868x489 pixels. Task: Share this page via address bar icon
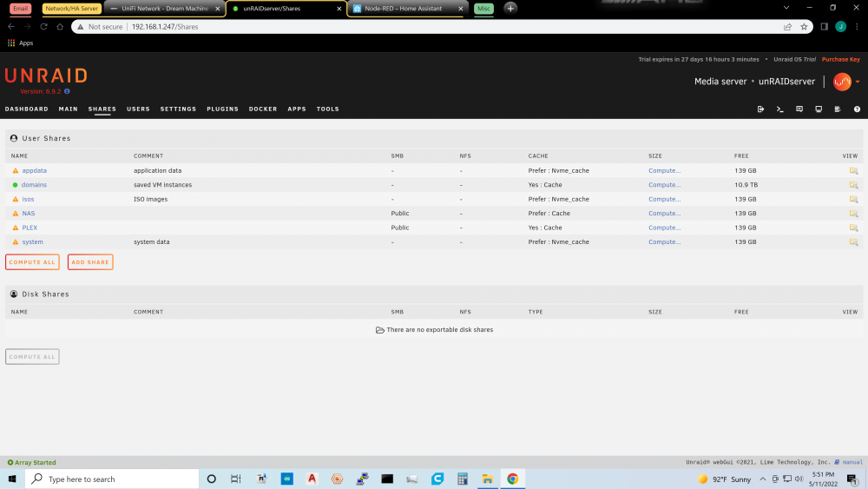pos(787,27)
